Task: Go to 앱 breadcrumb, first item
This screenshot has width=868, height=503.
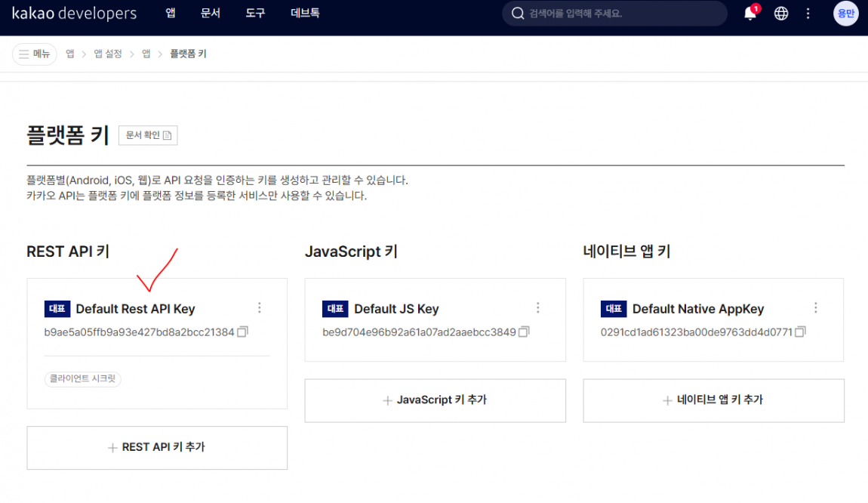Action: [x=69, y=54]
